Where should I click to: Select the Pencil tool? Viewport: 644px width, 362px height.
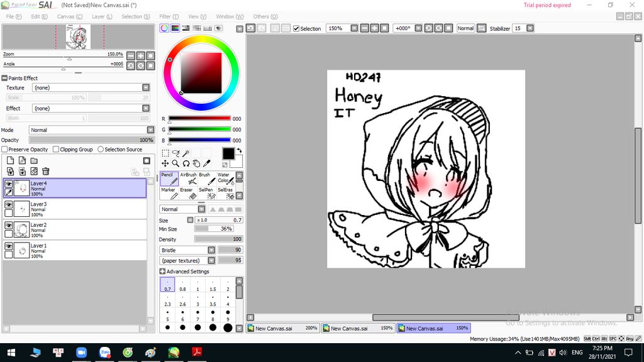pyautogui.click(x=169, y=178)
